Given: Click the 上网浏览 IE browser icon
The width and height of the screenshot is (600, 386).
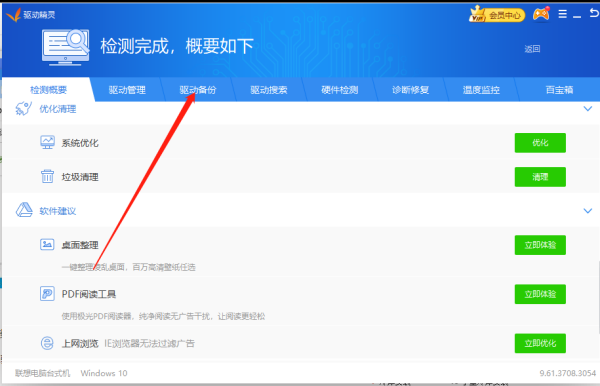Looking at the screenshot, I should [x=47, y=343].
